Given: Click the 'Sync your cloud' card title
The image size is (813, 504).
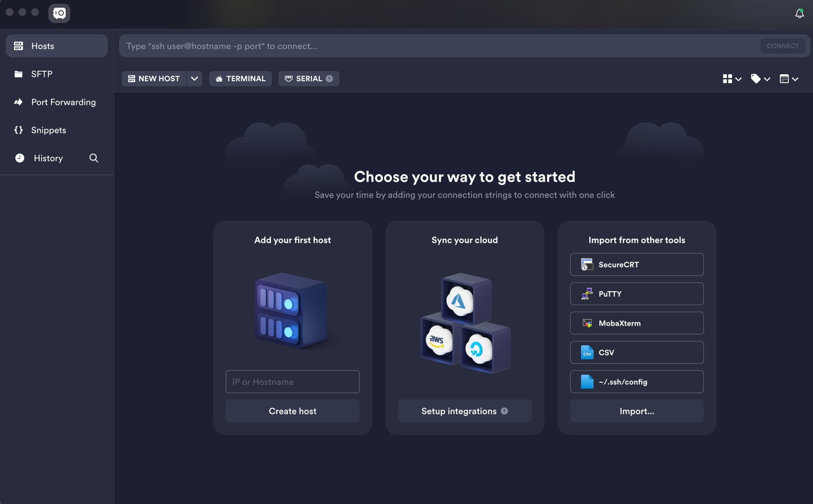Looking at the screenshot, I should [465, 240].
